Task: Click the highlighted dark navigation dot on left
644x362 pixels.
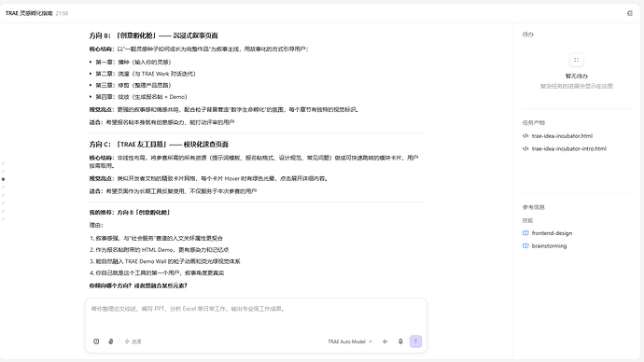Action: [4, 179]
